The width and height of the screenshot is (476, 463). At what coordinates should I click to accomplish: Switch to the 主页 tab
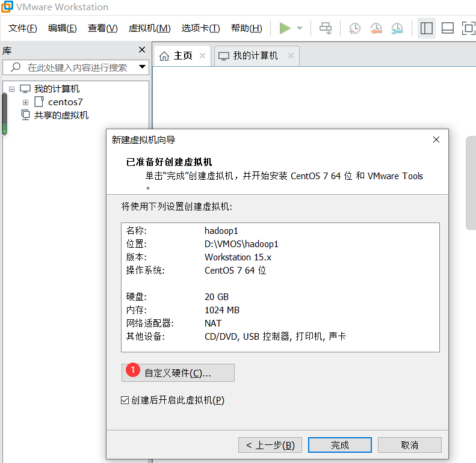tap(182, 56)
